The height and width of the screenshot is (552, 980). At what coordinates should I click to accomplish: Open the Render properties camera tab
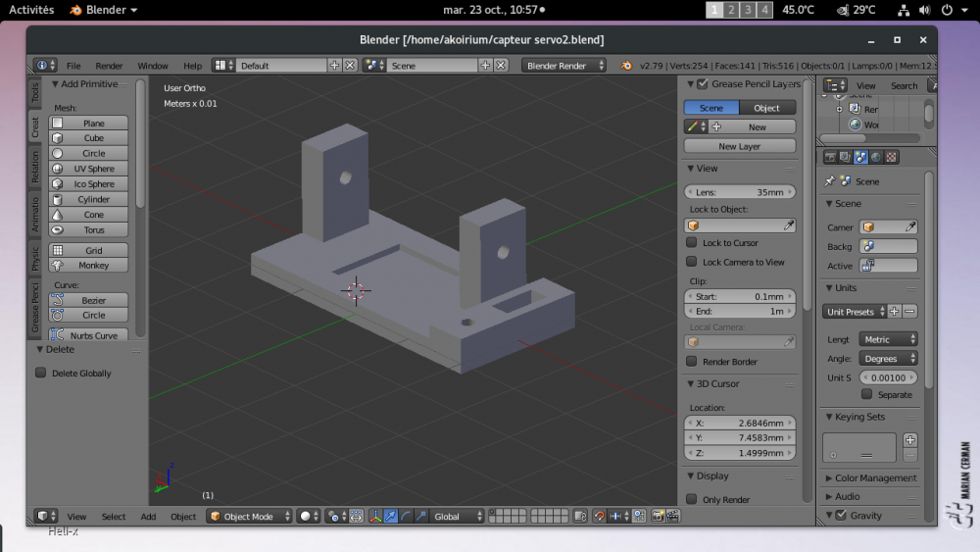[830, 158]
